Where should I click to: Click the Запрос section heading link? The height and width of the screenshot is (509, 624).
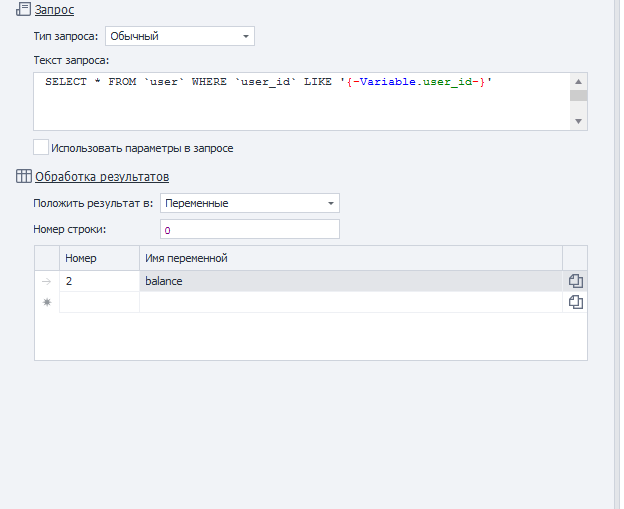tap(54, 9)
